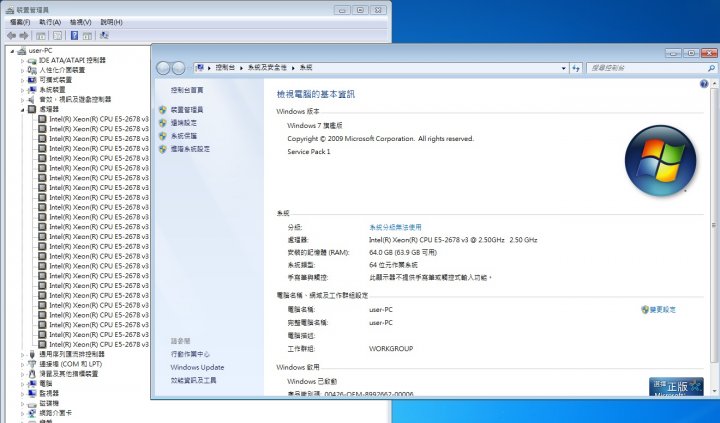Viewport: 720px width, 423px height.
Task: Click the 正版 genuine Microsoft badge
Action: pyautogui.click(x=676, y=386)
